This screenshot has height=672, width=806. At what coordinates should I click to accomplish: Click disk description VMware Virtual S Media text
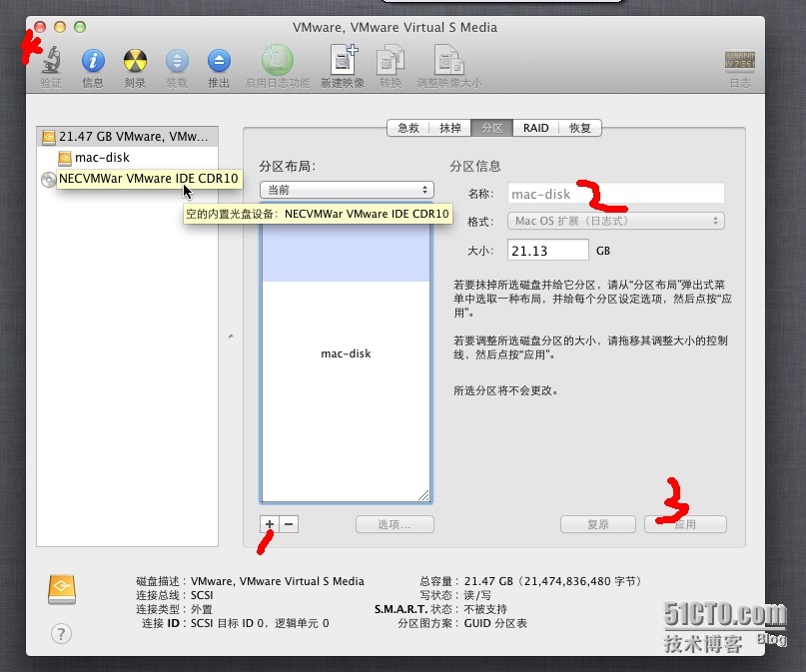pyautogui.click(x=278, y=581)
